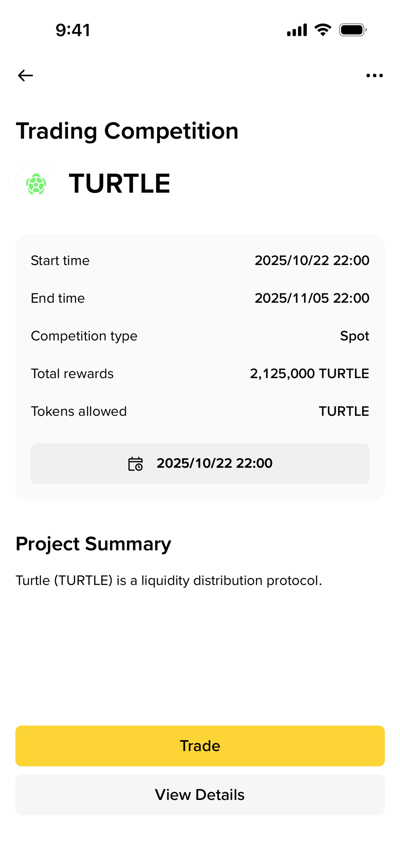Tap the back arrow icon
The height and width of the screenshot is (868, 400).
[x=25, y=75]
